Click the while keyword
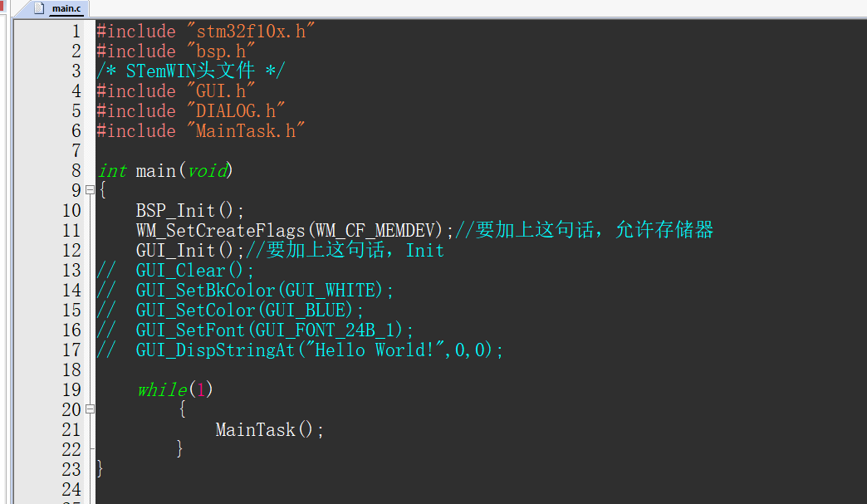Image resolution: width=867 pixels, height=504 pixels. click(x=162, y=389)
